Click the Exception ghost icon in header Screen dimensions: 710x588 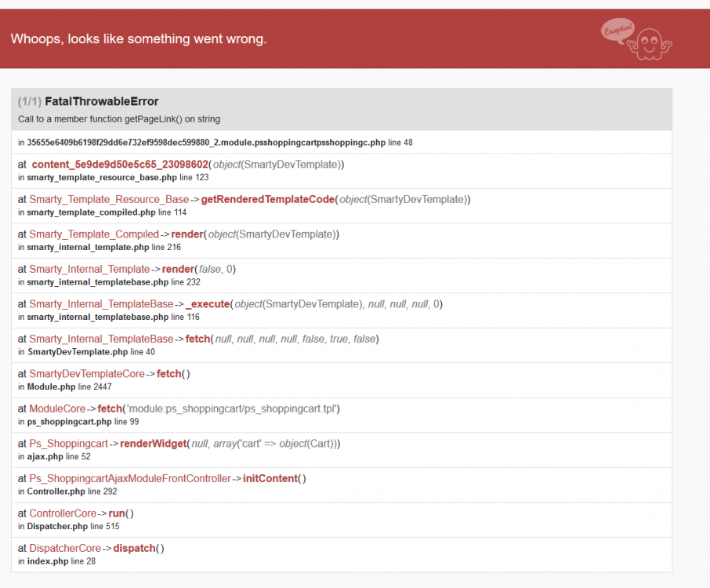pos(636,38)
